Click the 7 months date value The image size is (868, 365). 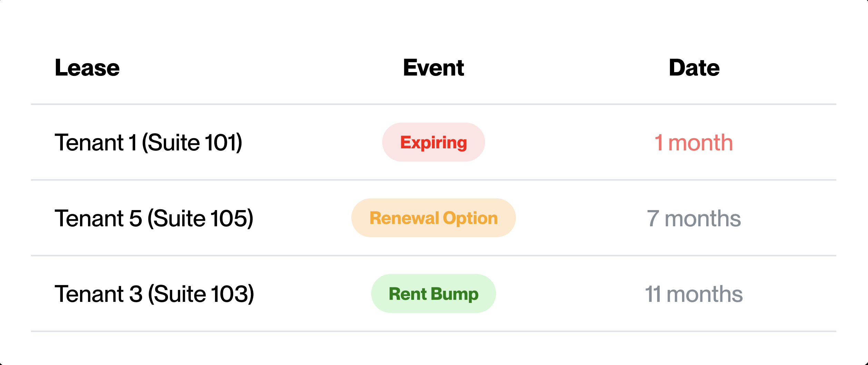(x=694, y=219)
